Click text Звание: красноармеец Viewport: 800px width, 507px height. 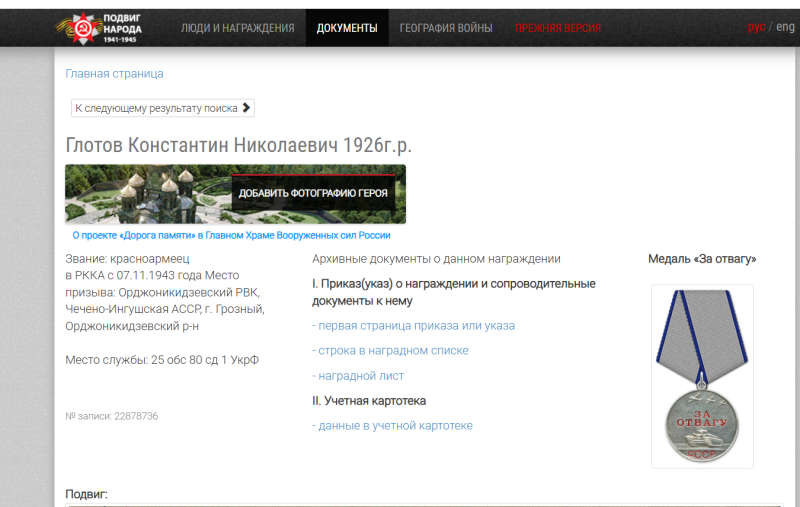tap(127, 259)
